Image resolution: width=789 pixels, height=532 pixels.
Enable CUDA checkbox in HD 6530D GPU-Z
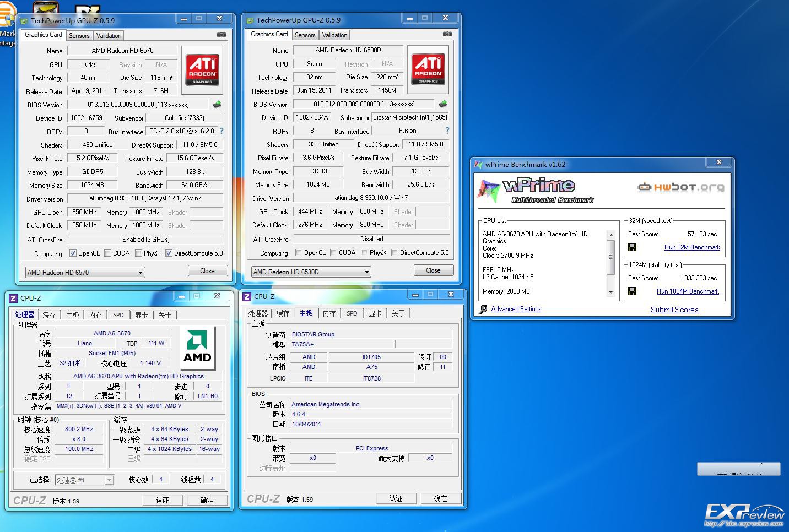click(x=333, y=253)
